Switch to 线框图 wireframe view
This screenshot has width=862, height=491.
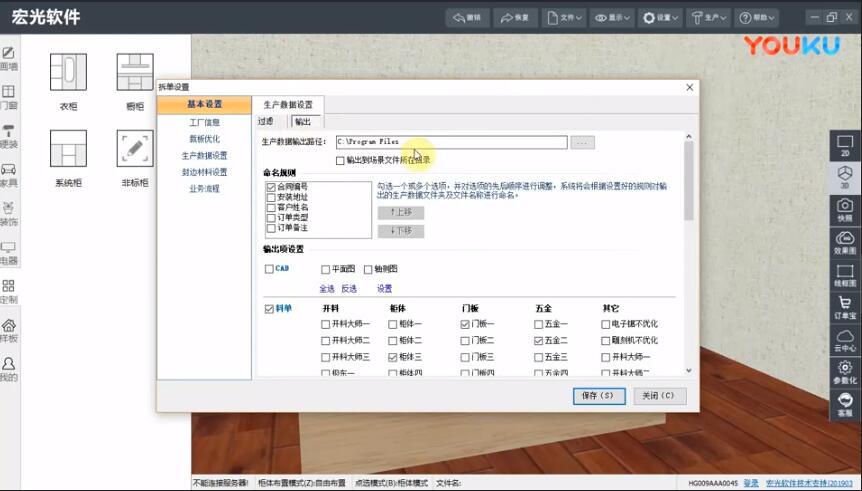[x=844, y=275]
